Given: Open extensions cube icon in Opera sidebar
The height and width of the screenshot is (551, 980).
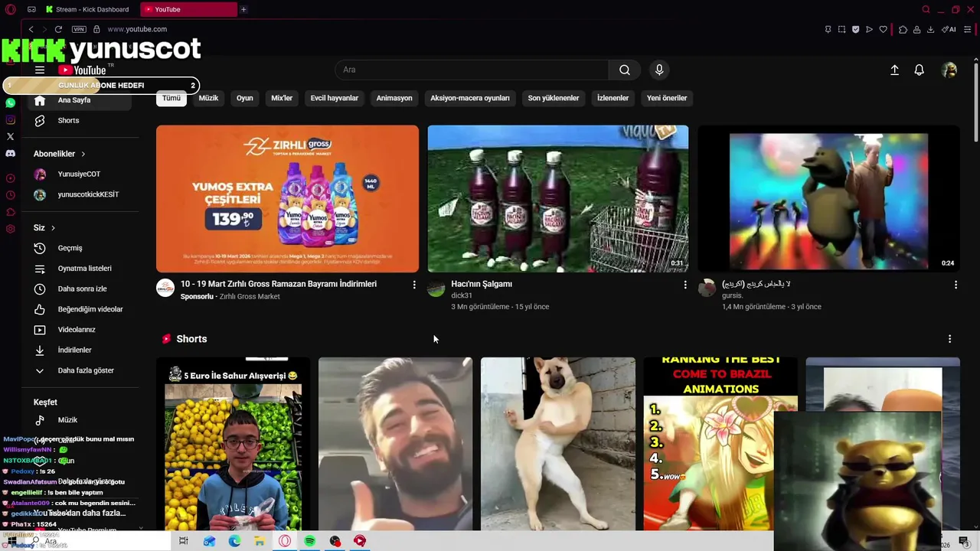Looking at the screenshot, I should point(10,212).
